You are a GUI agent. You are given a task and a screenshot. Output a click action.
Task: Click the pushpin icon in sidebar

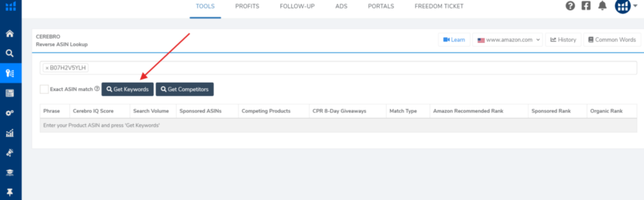coord(10,192)
